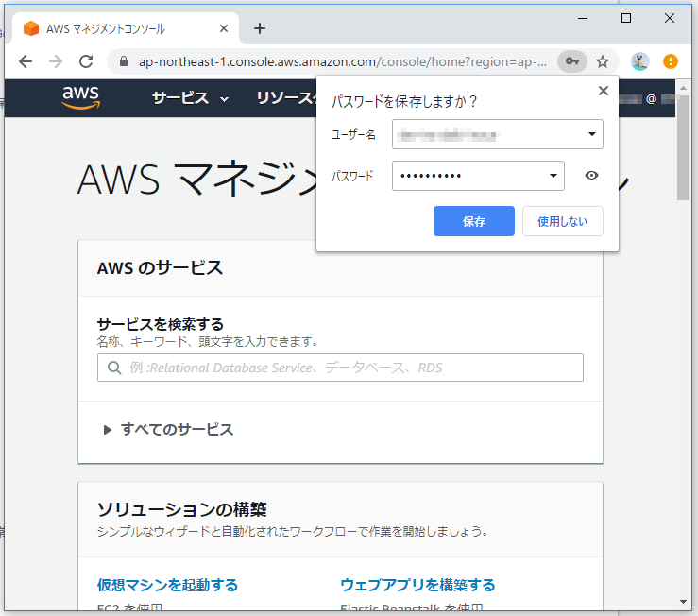Go back with the browser back arrow

point(26,61)
